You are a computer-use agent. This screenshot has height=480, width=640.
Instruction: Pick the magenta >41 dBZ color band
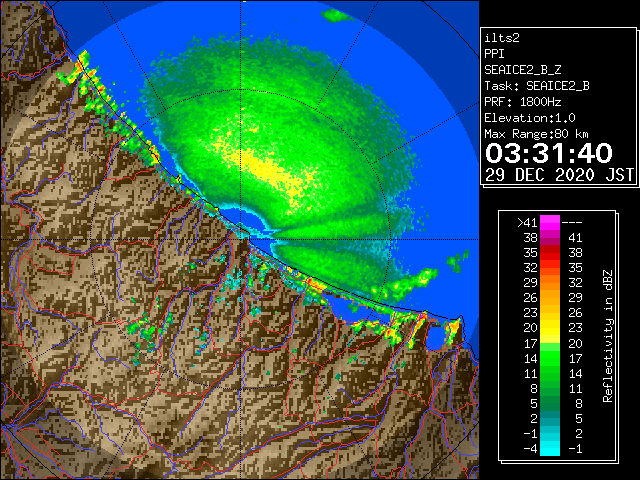pos(550,223)
